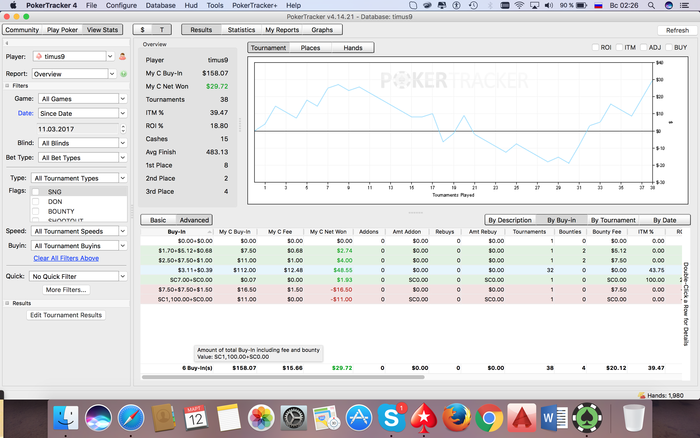The height and width of the screenshot is (438, 700).
Task: Open Calendar from the Dock
Action: tap(196, 418)
